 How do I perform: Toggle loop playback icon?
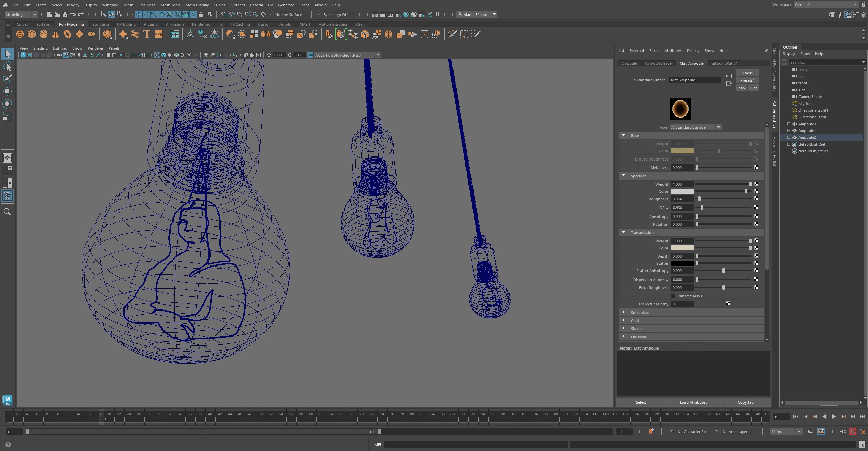[811, 431]
